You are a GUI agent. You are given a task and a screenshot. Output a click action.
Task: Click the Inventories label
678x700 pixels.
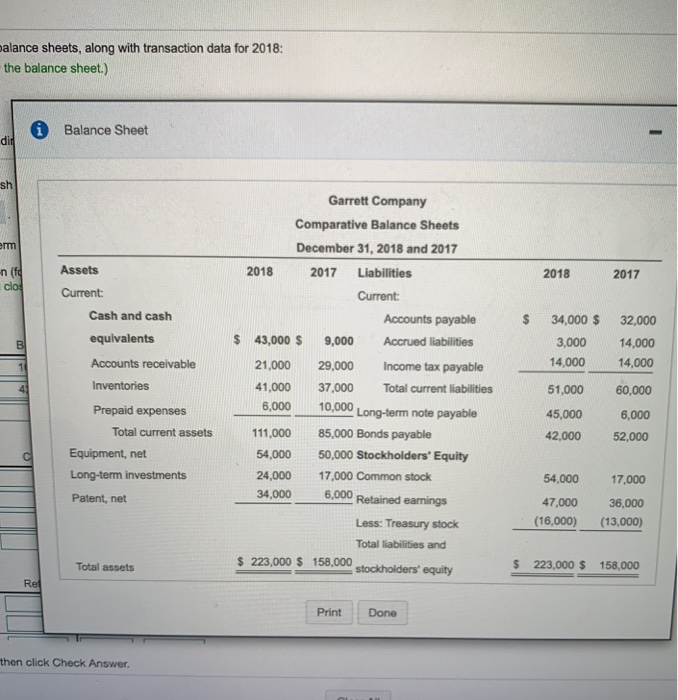coord(121,386)
